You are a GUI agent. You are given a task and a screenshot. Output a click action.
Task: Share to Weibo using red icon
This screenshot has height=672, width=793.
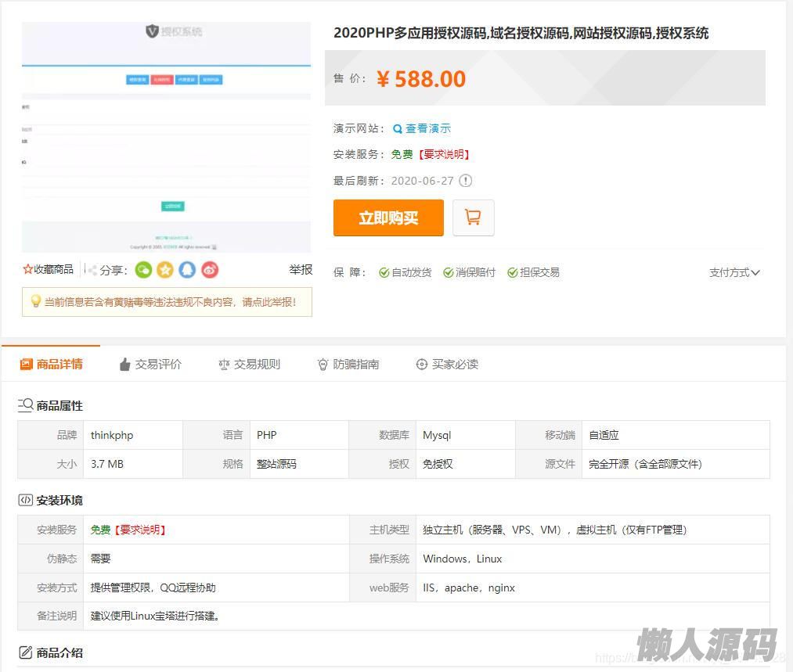pos(209,270)
